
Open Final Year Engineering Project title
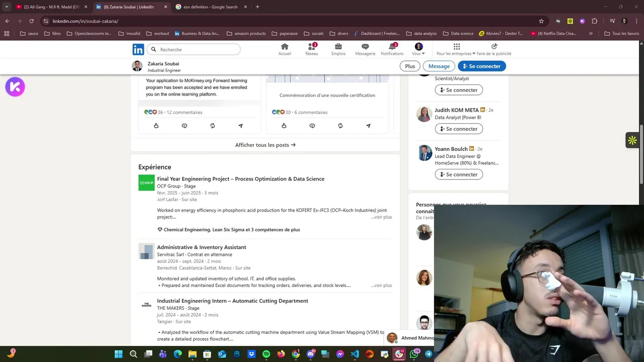pos(240,178)
